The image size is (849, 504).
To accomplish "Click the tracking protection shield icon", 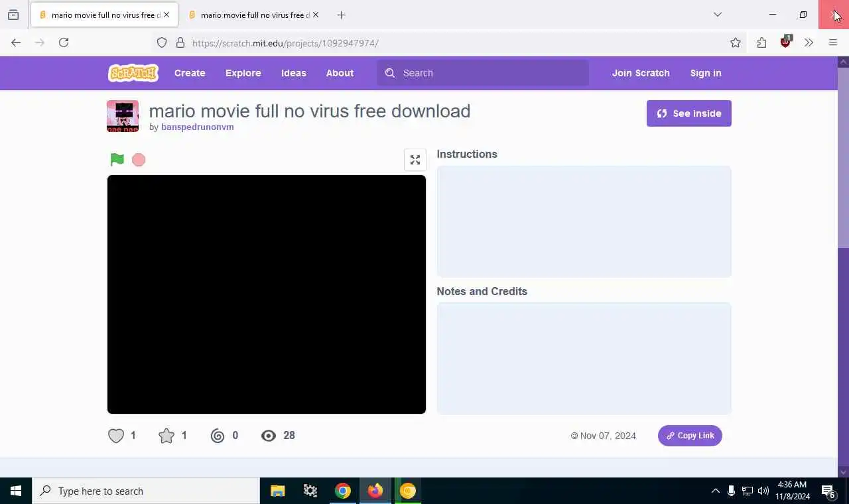I will coord(162,42).
